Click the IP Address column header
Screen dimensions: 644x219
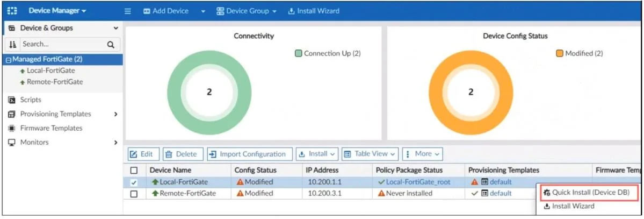click(x=322, y=171)
